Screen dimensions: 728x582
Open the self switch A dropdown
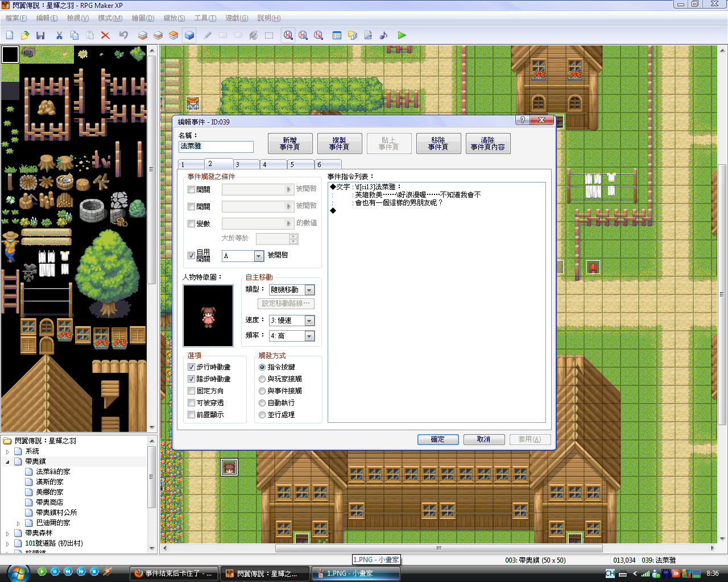tap(259, 256)
